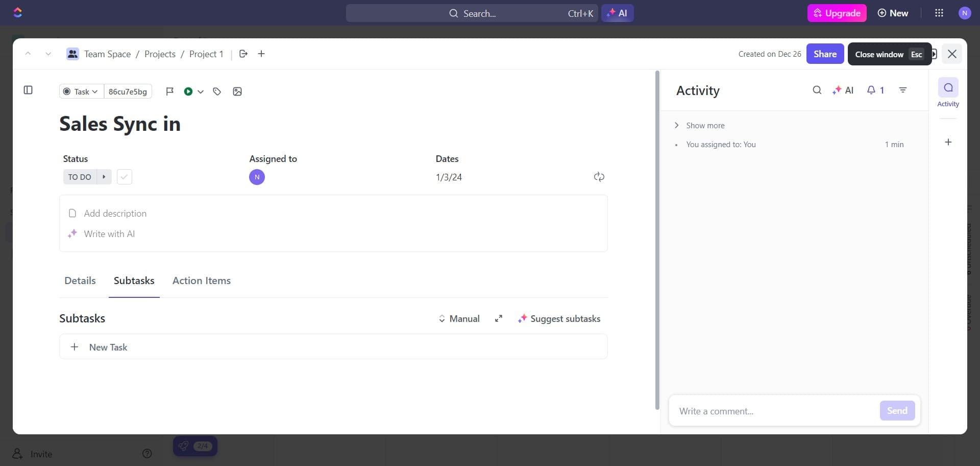Image resolution: width=980 pixels, height=466 pixels.
Task: Expand the timer options chevron
Action: (x=200, y=92)
